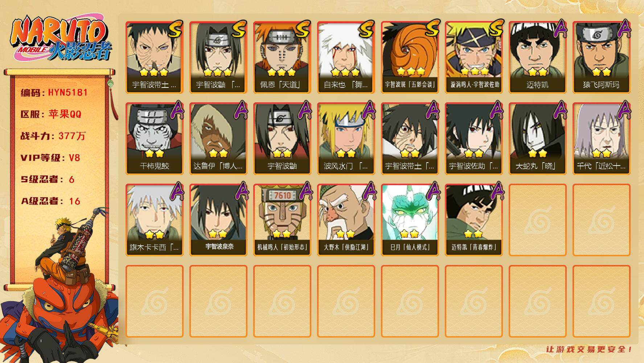Open the 迈特凯 A-rank character card
The height and width of the screenshot is (363, 644).
(x=537, y=57)
